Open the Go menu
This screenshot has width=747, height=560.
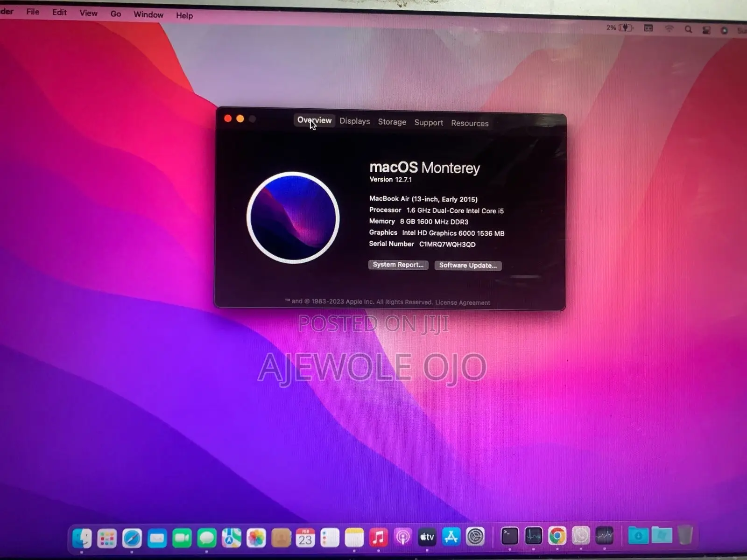point(116,14)
